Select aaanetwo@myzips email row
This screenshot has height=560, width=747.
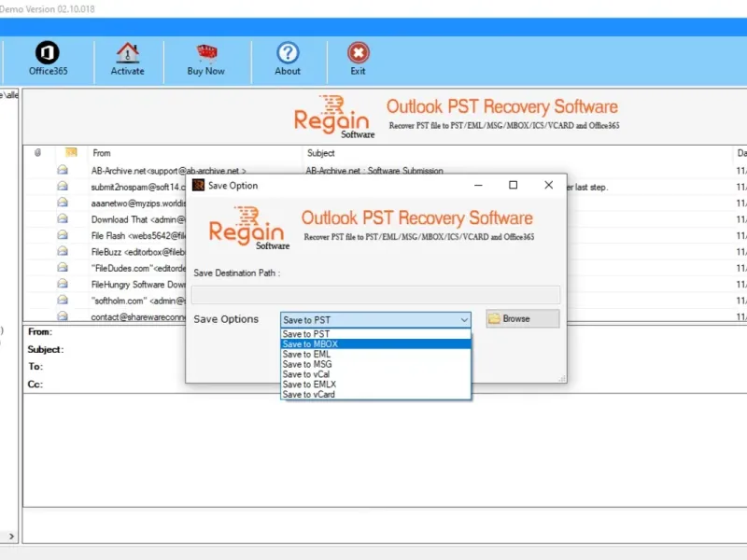click(x=138, y=203)
